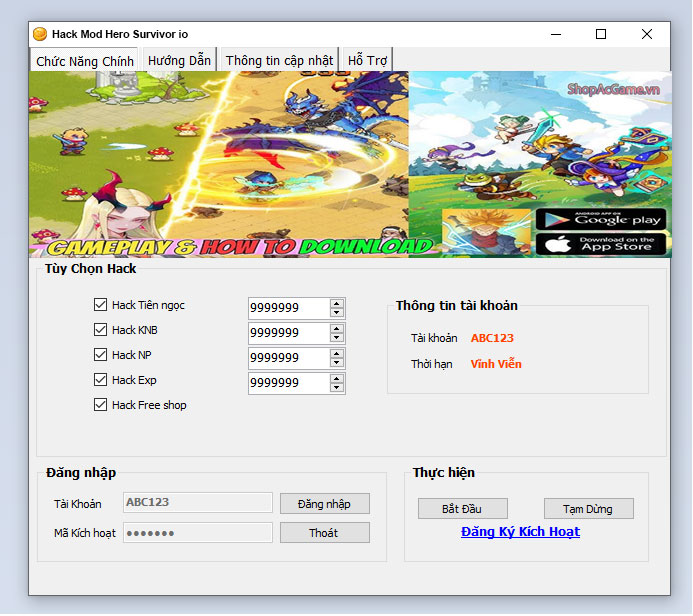Open the Thông tin cập nhật tab

pos(279,60)
